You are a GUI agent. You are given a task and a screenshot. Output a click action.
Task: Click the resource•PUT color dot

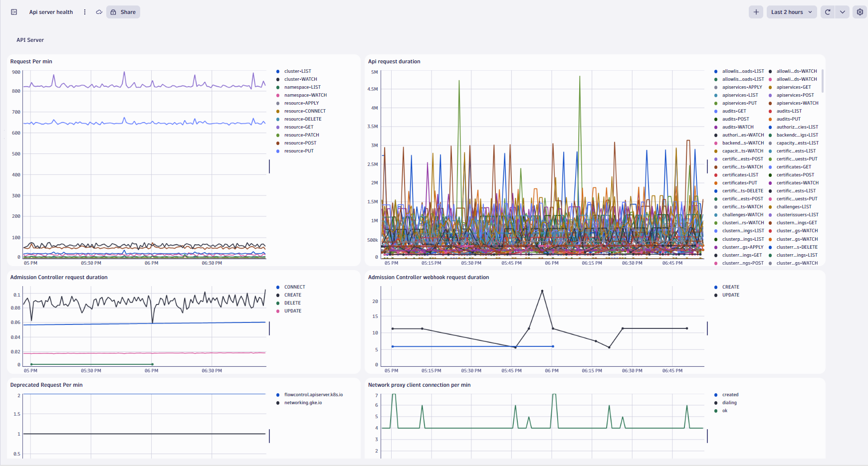click(x=278, y=151)
